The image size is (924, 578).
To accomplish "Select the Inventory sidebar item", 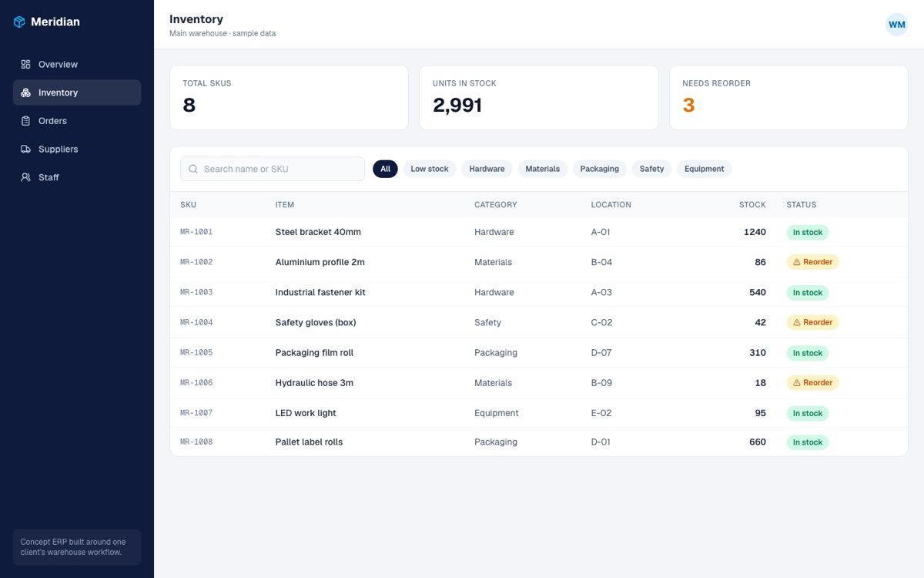I will click(77, 92).
